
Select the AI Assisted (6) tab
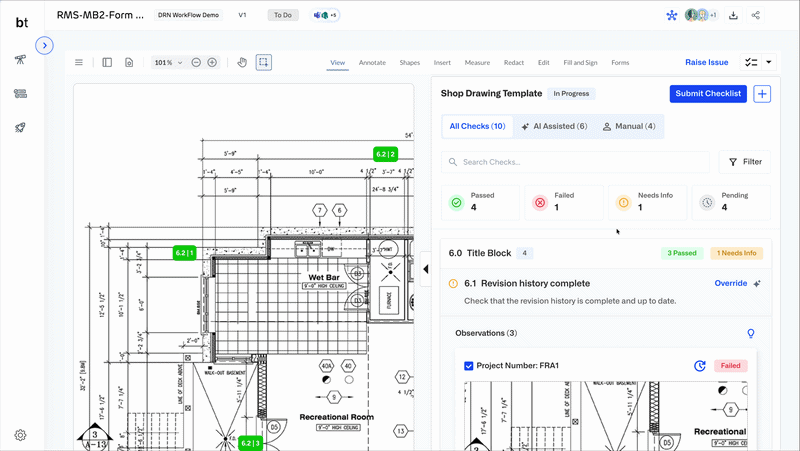554,126
